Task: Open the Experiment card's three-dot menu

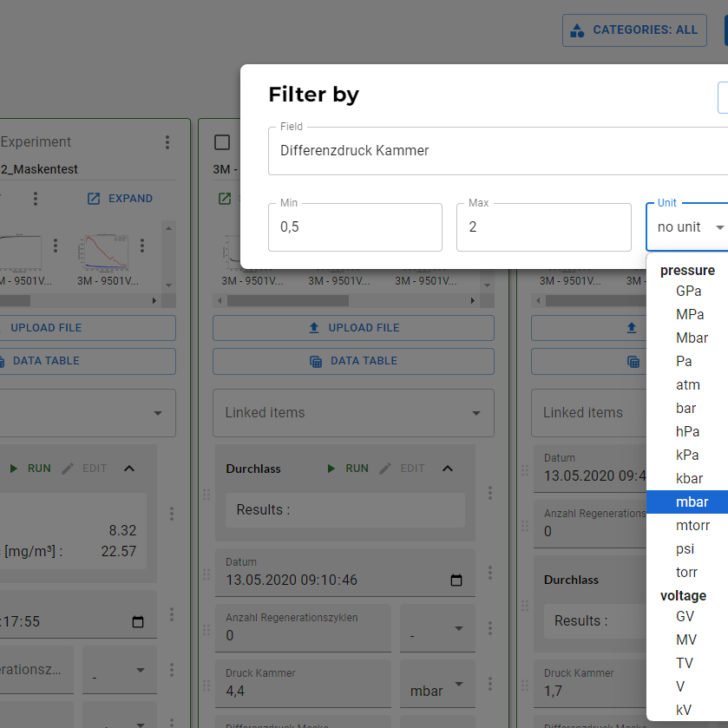Action: click(167, 142)
